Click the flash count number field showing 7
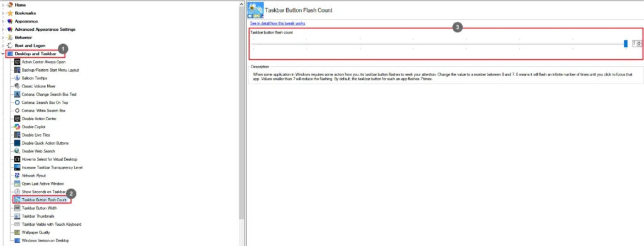The image size is (644, 246). 635,43
